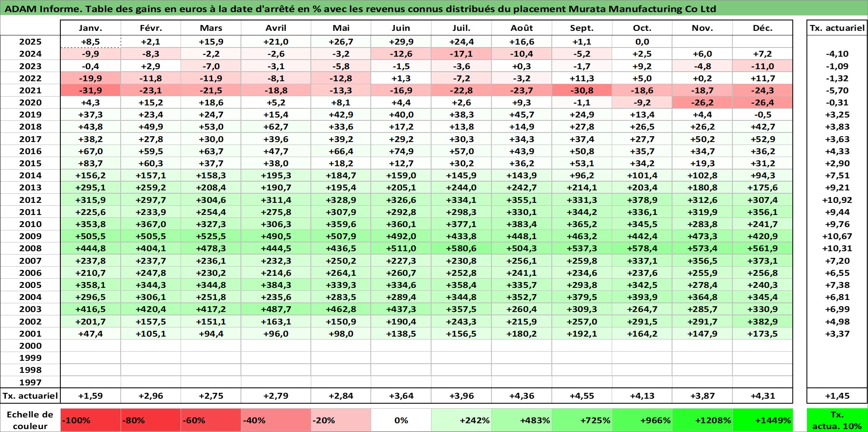Click the Févr. column header
This screenshot has height=432, width=868.
pos(151,28)
